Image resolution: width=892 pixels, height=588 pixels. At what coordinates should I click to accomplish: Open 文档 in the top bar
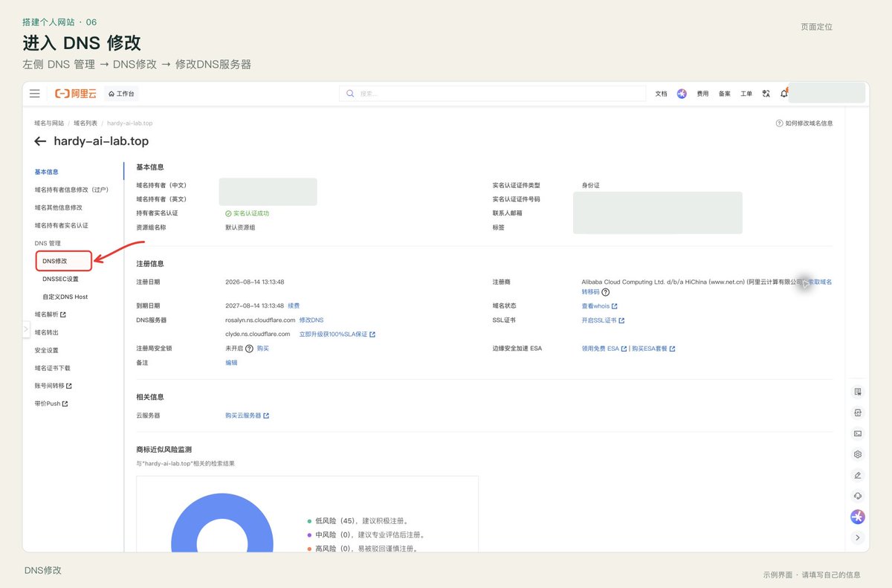(661, 94)
